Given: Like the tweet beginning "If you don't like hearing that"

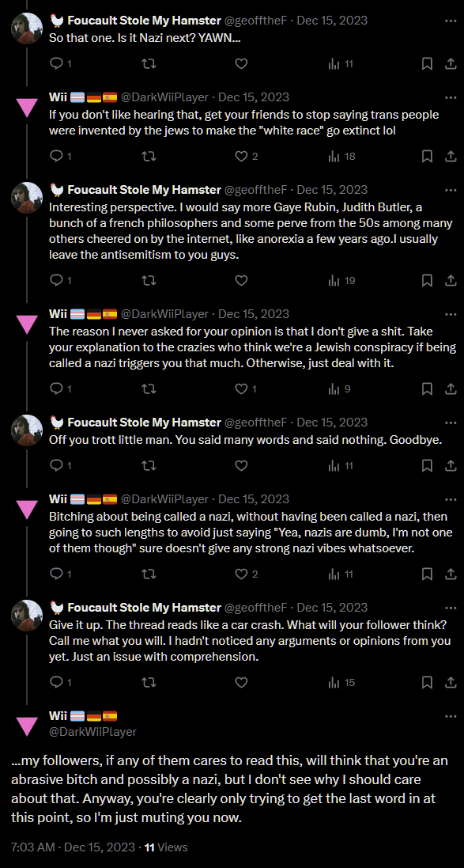Looking at the screenshot, I should tap(241, 157).
